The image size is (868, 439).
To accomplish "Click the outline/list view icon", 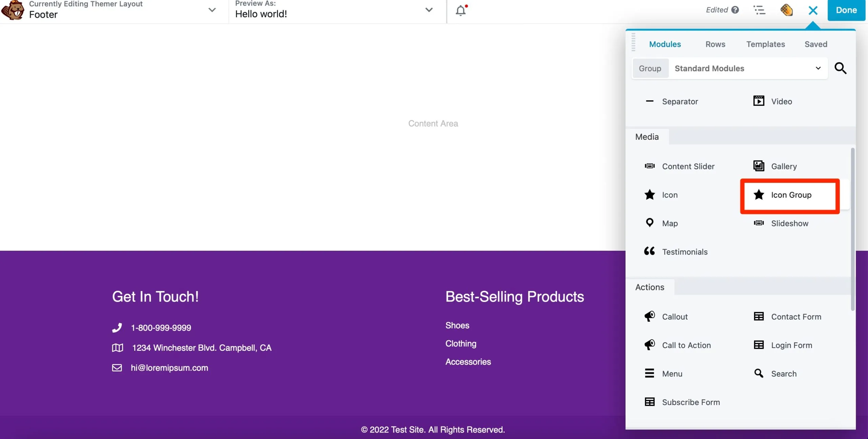I will [759, 10].
